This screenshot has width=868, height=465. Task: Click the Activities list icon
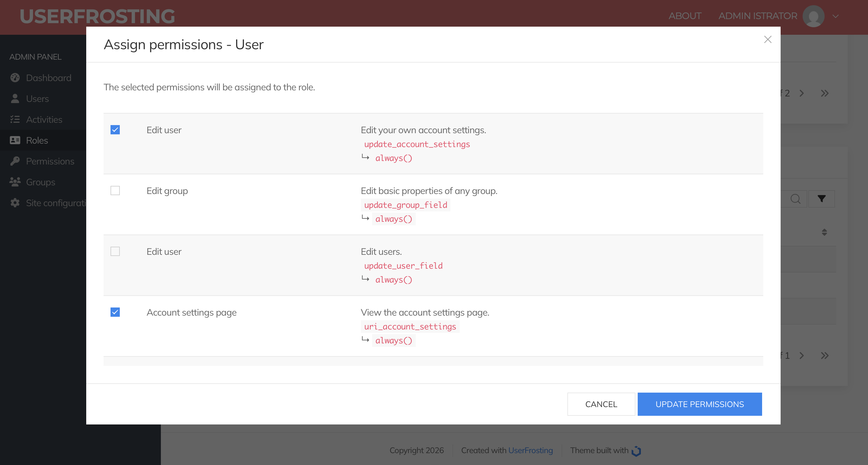click(15, 119)
